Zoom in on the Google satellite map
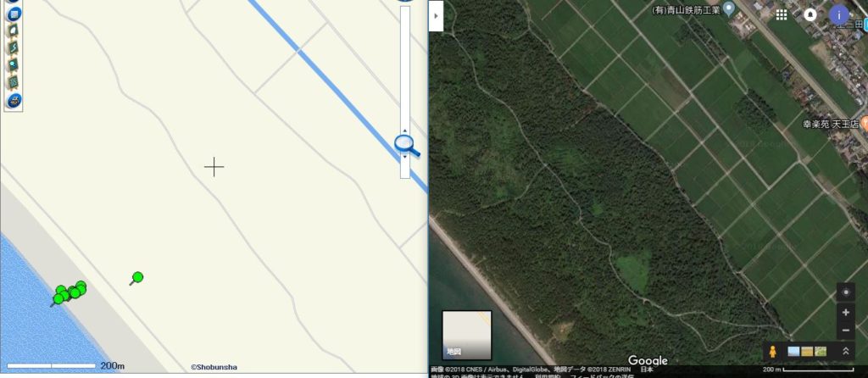This screenshot has width=868, height=378. click(x=845, y=313)
